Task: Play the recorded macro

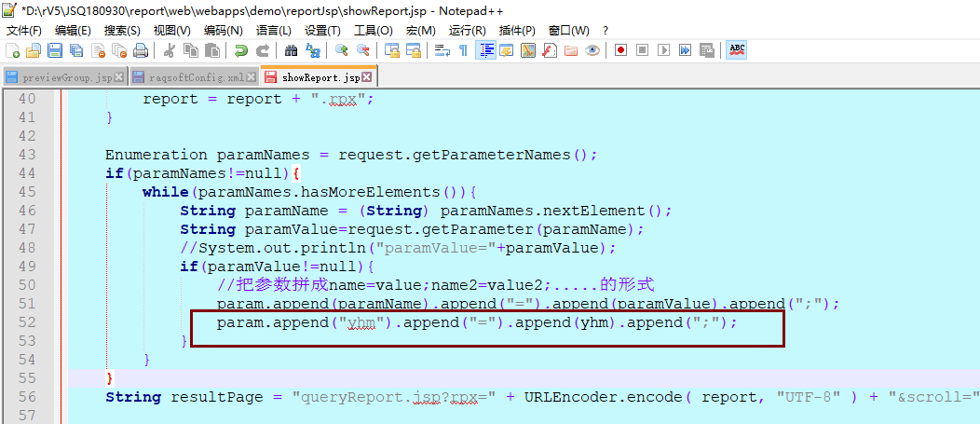Action: (x=664, y=50)
